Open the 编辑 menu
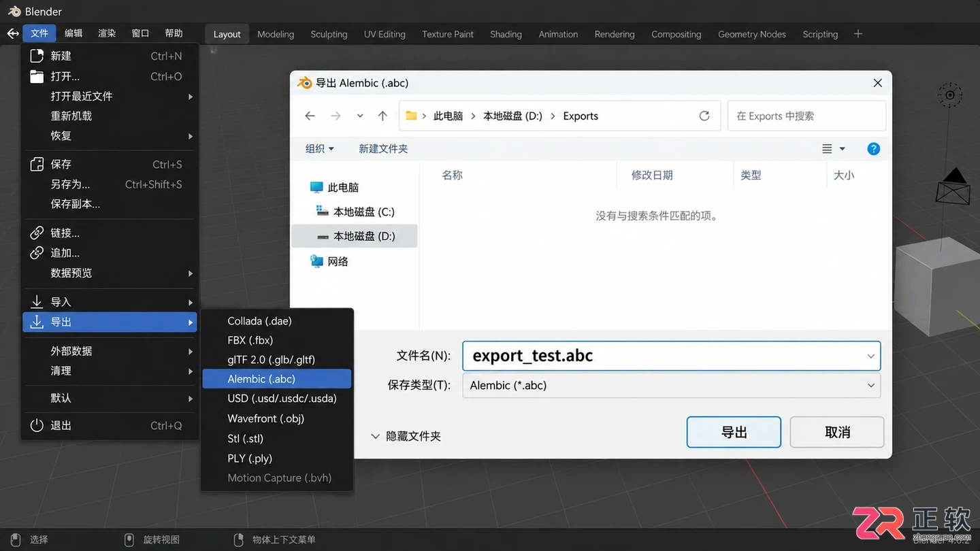Image resolution: width=980 pixels, height=551 pixels. tap(73, 33)
